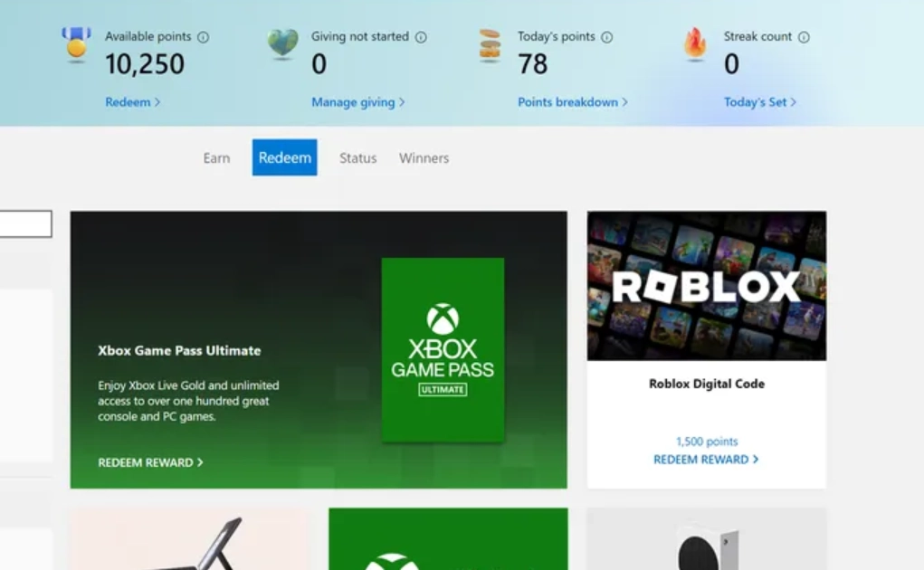Click the input box on the left edge
Screen dimensions: 924x570
point(26,223)
